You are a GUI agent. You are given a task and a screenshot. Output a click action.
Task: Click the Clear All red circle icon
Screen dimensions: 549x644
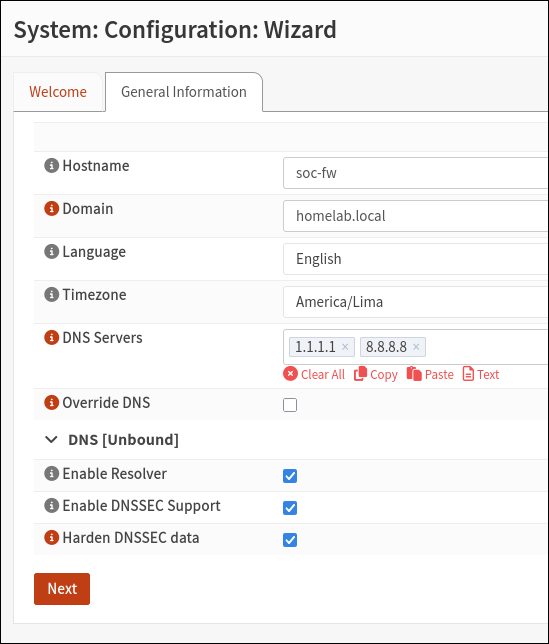click(x=290, y=374)
